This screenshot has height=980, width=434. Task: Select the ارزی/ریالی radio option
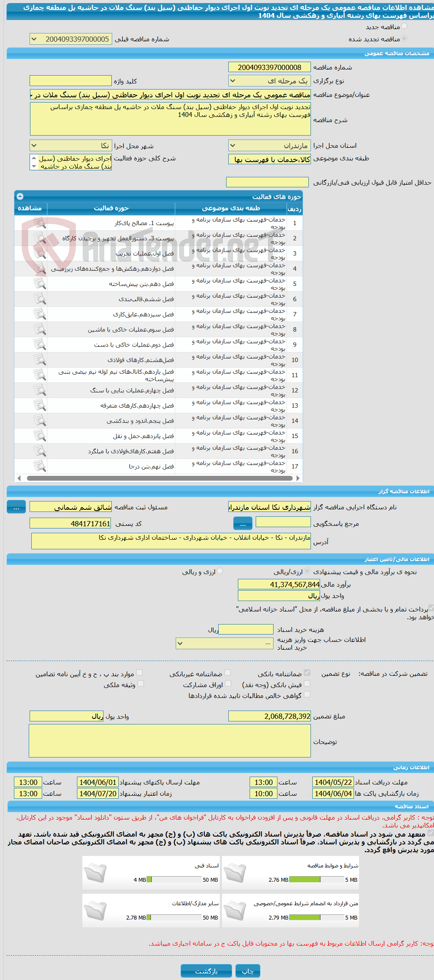click(x=307, y=571)
